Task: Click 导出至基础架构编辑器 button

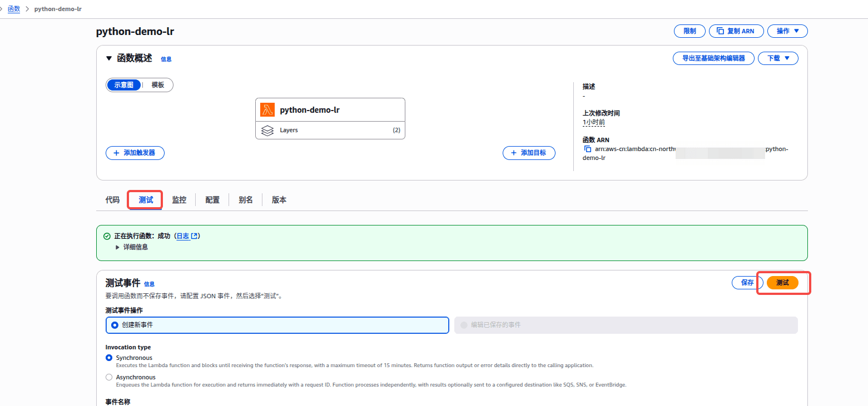Action: (x=713, y=58)
